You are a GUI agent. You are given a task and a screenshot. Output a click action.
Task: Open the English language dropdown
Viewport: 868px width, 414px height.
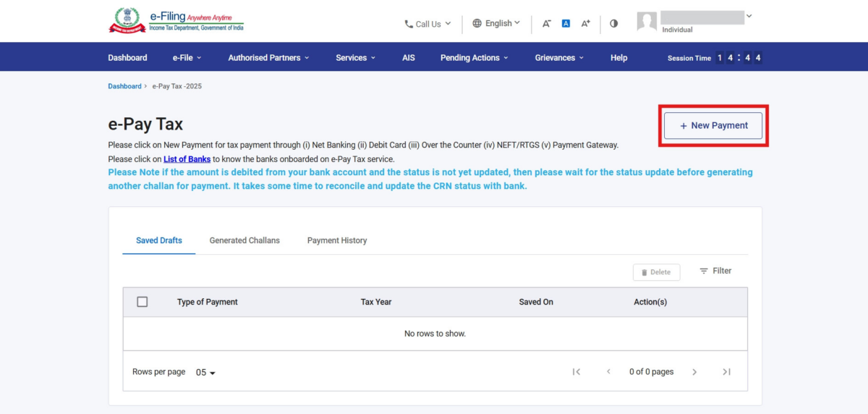tap(496, 23)
